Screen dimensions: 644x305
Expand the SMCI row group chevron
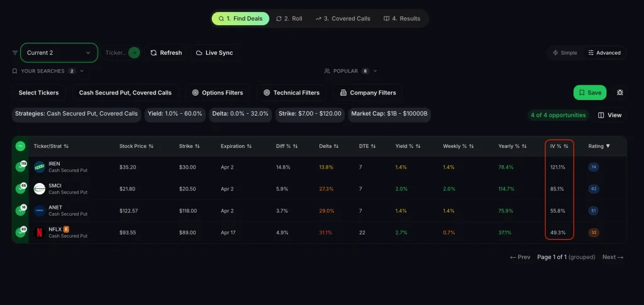click(x=20, y=189)
